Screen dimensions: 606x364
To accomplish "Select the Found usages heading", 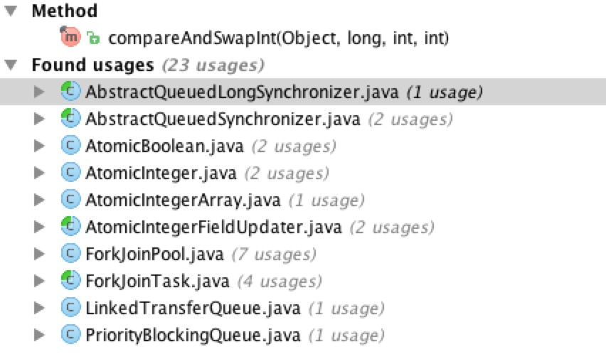I will 92,65.
